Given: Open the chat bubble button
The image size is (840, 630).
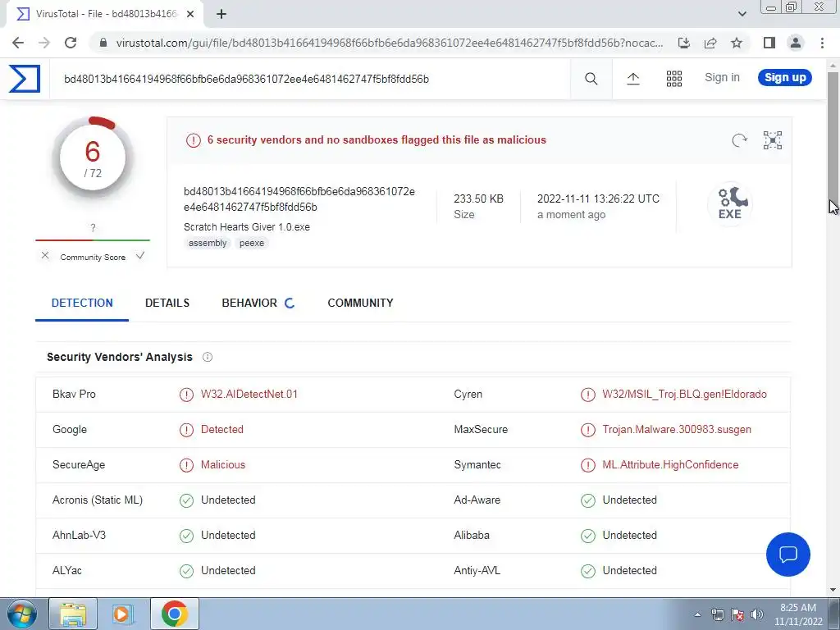Looking at the screenshot, I should click(x=788, y=554).
